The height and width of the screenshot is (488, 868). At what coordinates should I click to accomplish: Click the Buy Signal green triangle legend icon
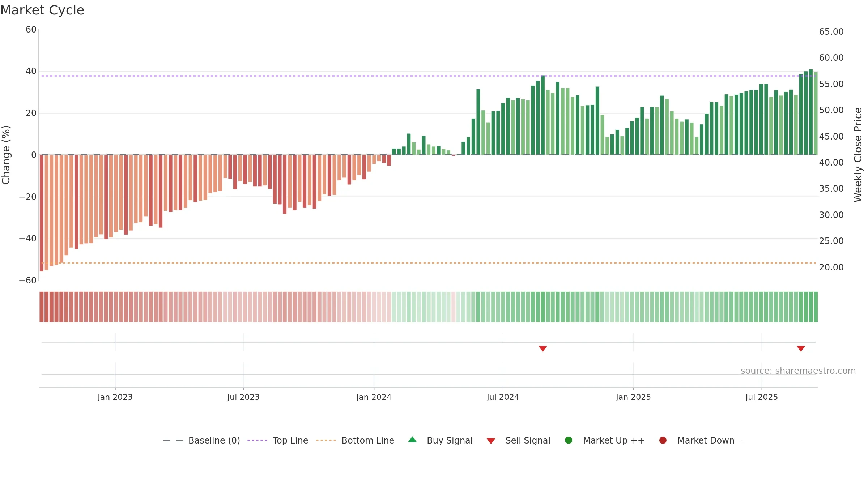pyautogui.click(x=412, y=440)
